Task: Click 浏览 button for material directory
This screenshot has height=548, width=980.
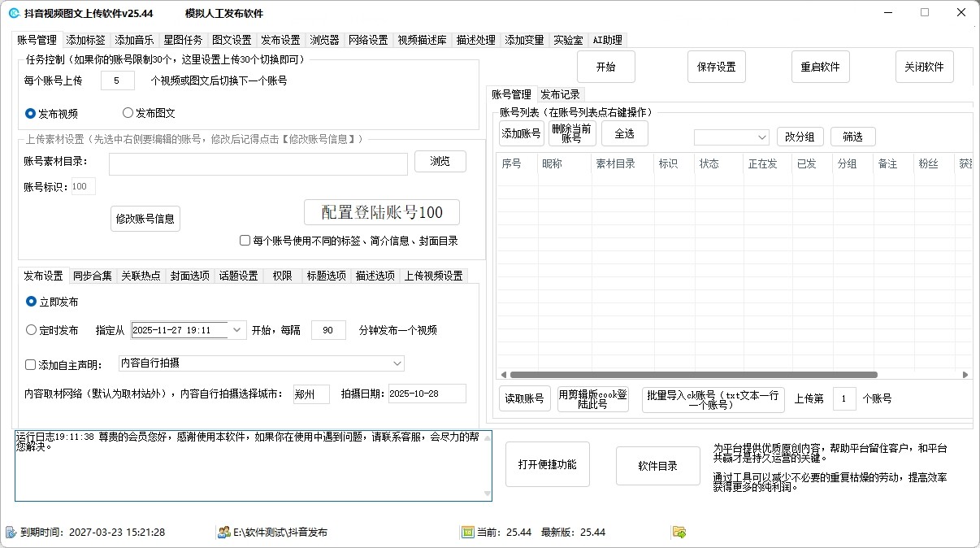Action: (x=440, y=161)
